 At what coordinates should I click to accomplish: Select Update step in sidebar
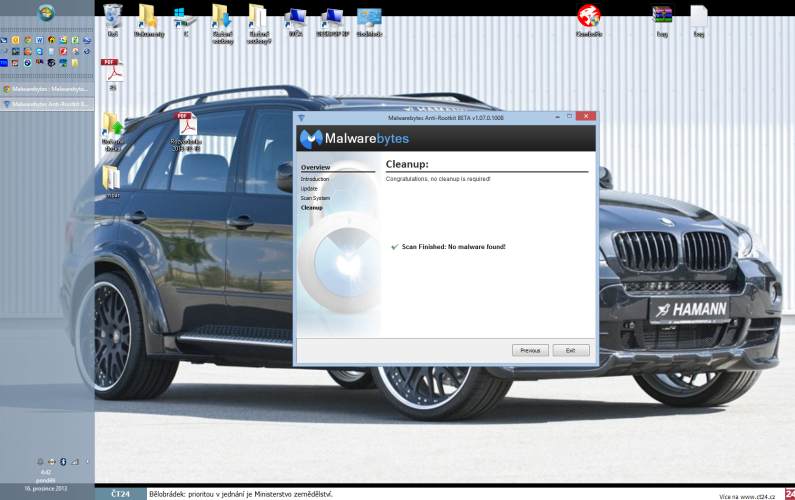[309, 188]
